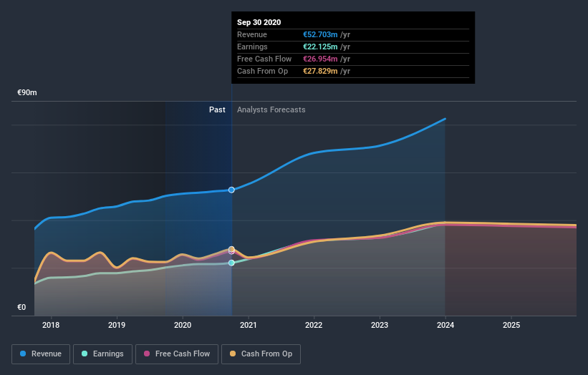Click the 2022 x-axis label

[x=314, y=325]
